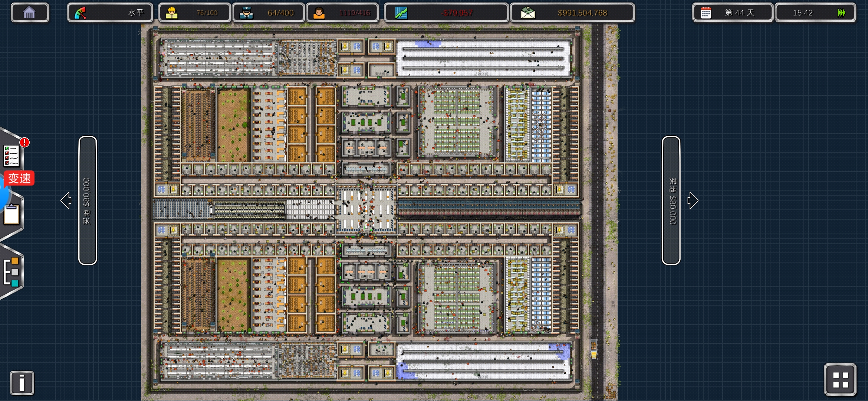
Task: Open the workers count panel 76/100
Action: pyautogui.click(x=194, y=13)
